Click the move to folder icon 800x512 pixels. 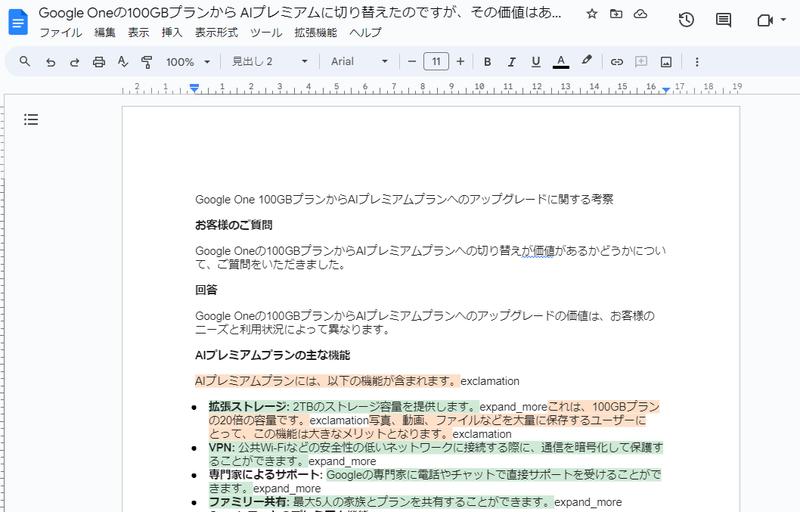pos(616,14)
